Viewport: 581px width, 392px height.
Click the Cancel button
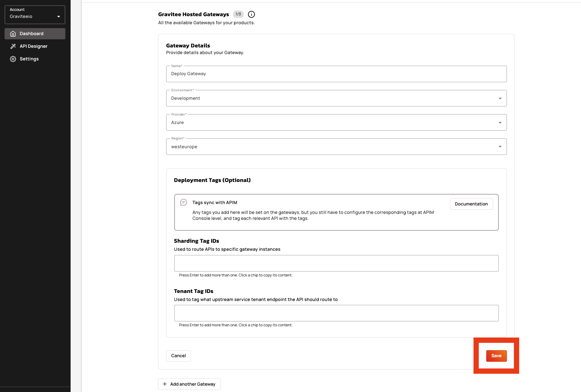(x=178, y=356)
